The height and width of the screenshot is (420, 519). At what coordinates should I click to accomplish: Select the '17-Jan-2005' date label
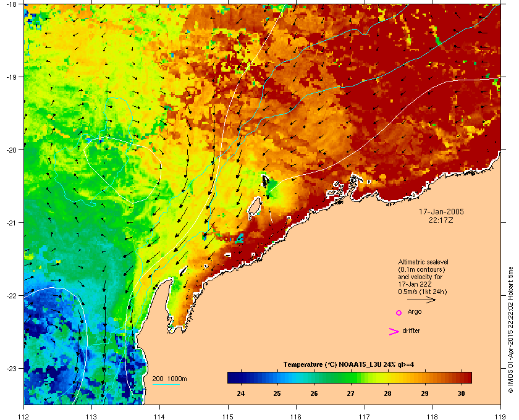pos(441,211)
